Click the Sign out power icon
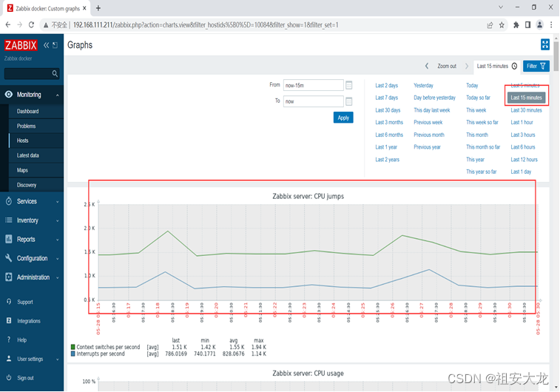 click(x=9, y=377)
